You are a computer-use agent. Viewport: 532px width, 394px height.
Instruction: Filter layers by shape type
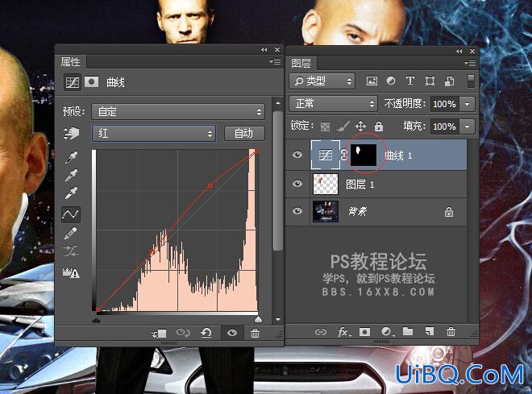430,81
